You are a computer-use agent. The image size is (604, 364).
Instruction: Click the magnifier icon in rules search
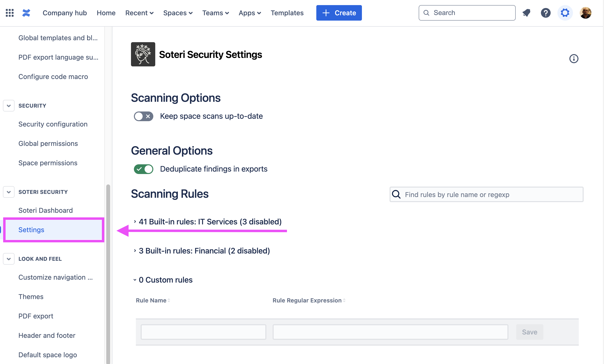pos(396,194)
